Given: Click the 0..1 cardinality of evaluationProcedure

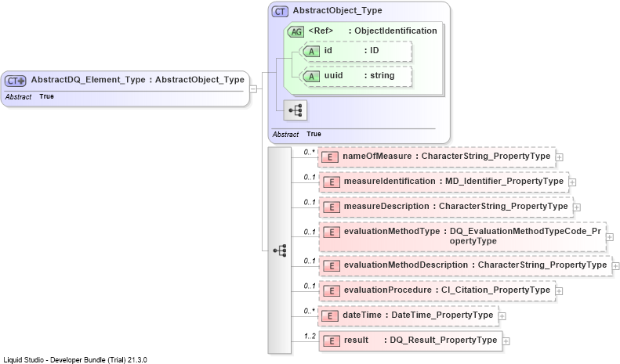Looking at the screenshot, I should click(310, 286).
